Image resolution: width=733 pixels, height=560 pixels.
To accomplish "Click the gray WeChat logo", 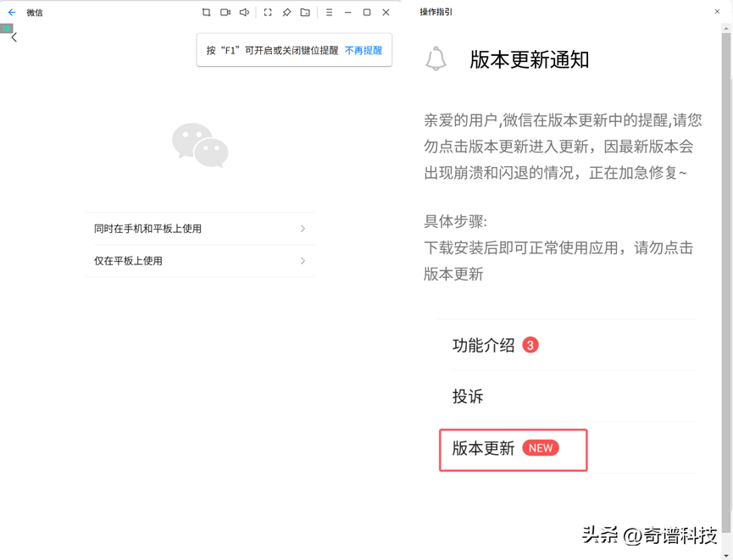I will point(200,146).
